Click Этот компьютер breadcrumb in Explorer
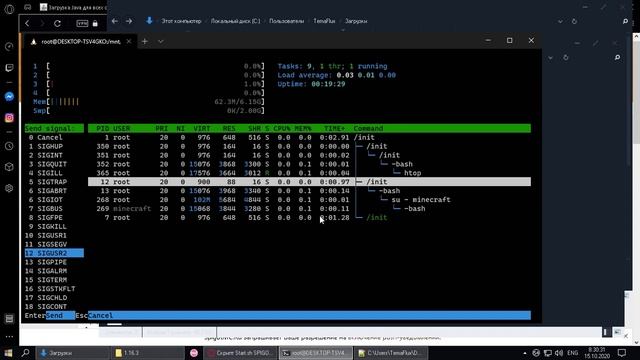Viewport: 640px width, 360px height. coord(181,21)
